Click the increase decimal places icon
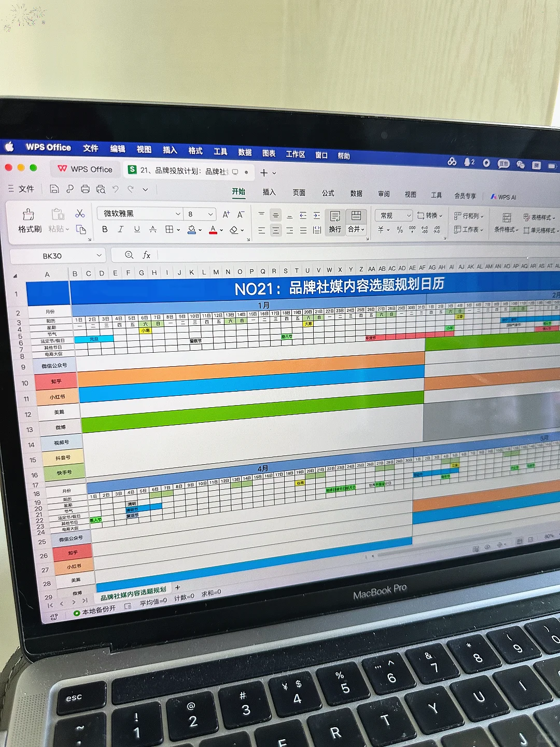The width and height of the screenshot is (560, 747). [x=425, y=229]
